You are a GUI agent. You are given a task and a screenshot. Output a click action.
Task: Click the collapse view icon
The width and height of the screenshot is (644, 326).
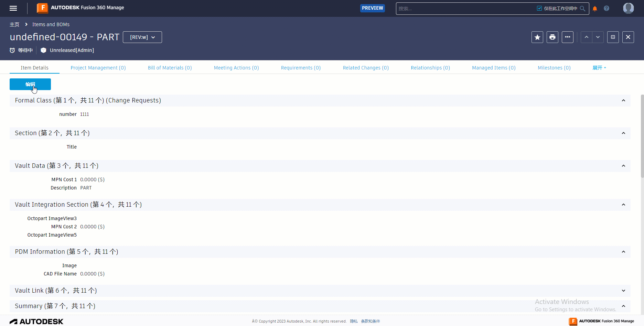click(613, 37)
